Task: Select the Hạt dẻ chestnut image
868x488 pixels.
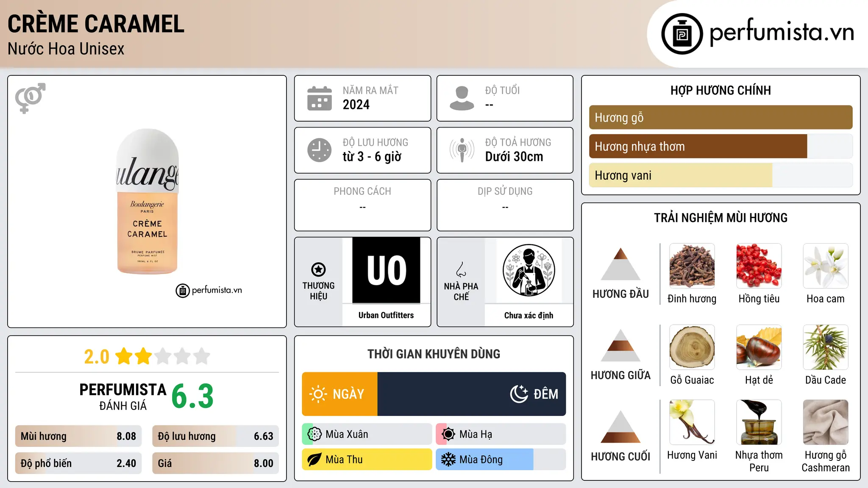Action: coord(759,347)
